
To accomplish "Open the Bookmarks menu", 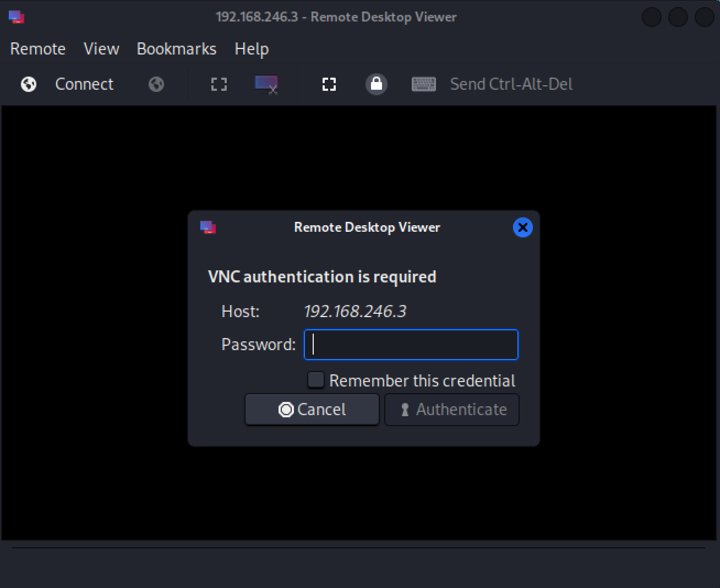I will 177,49.
